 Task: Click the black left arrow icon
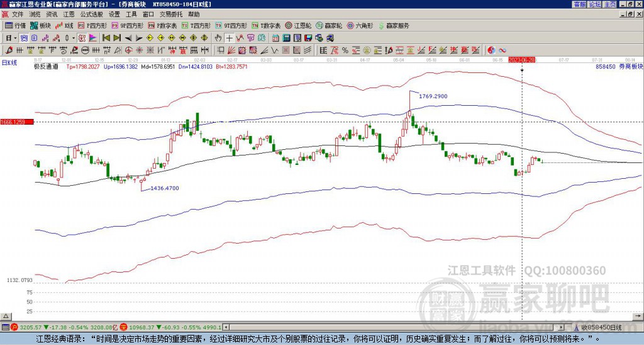[128, 38]
